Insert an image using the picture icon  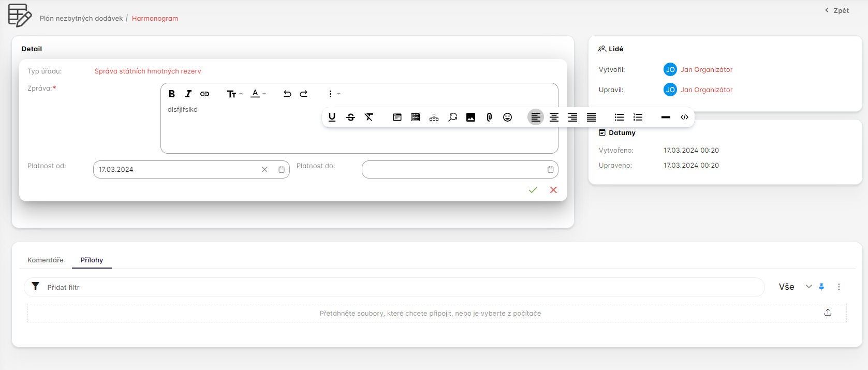coord(470,117)
